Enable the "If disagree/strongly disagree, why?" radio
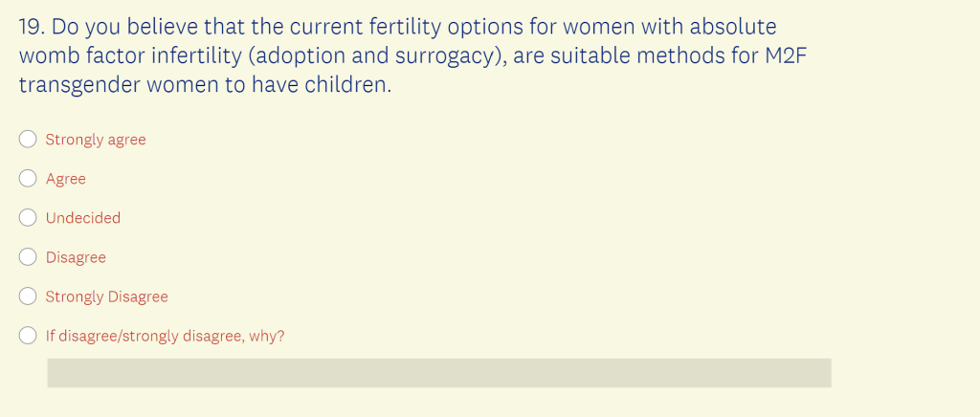 29,336
